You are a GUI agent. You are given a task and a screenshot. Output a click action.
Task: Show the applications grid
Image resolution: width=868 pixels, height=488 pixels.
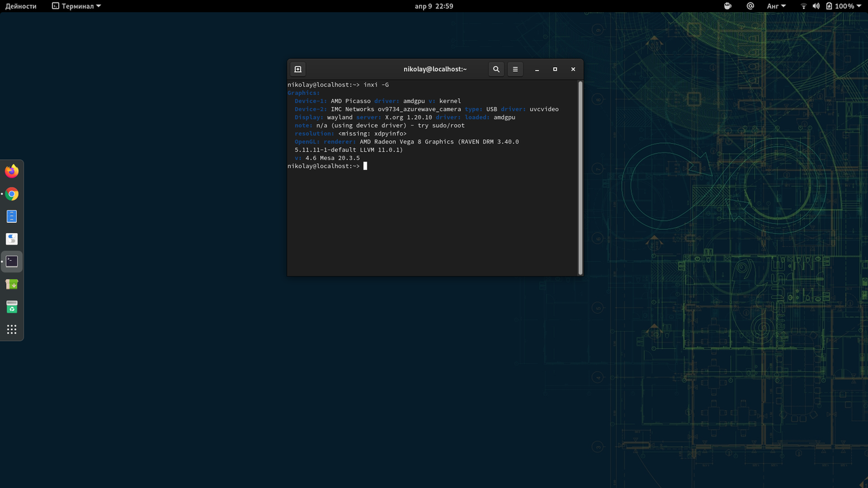12,329
